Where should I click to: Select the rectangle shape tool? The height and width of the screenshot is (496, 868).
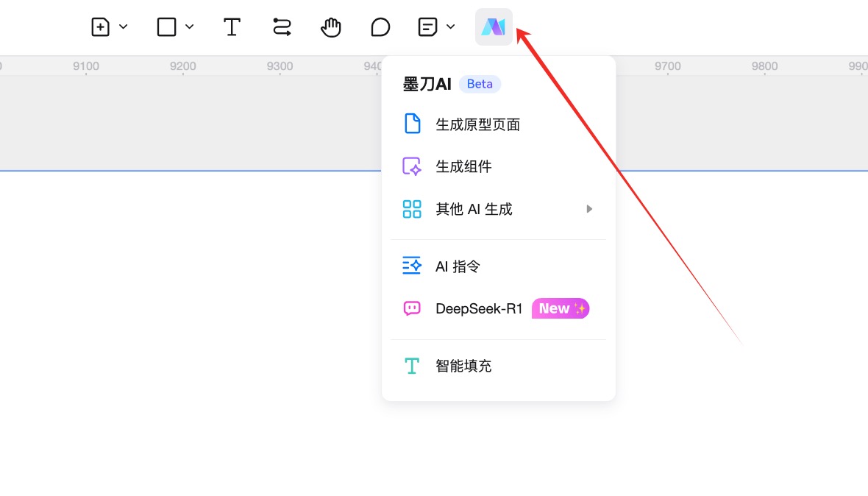click(166, 26)
